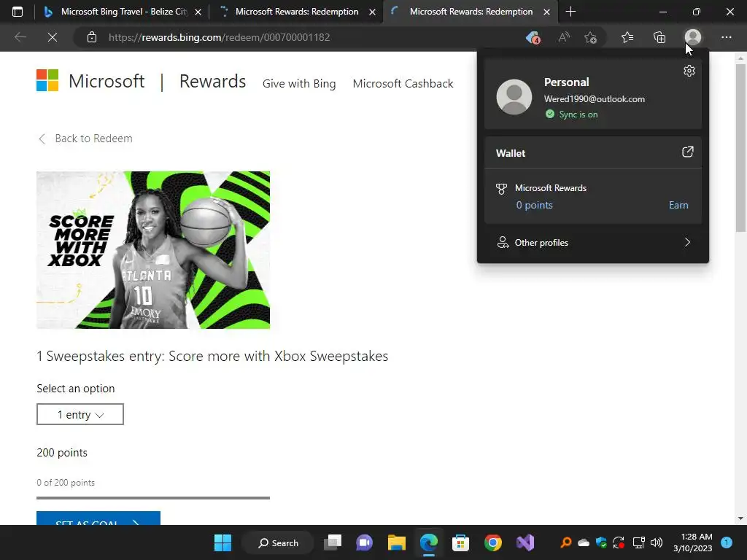Click the rewards.bing.com address bar

(219, 37)
